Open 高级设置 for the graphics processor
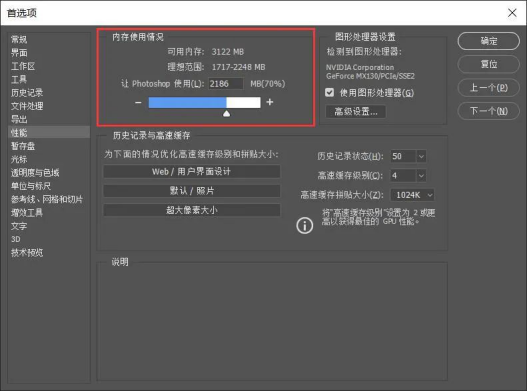 (x=356, y=111)
